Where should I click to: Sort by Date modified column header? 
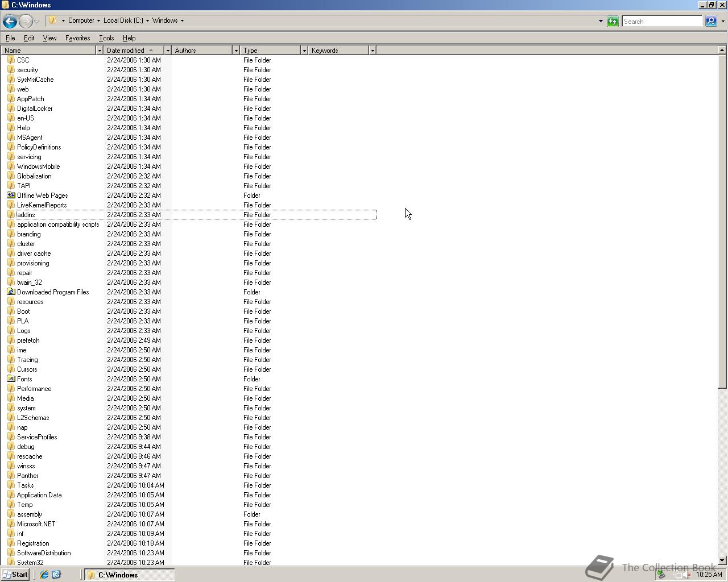point(134,51)
